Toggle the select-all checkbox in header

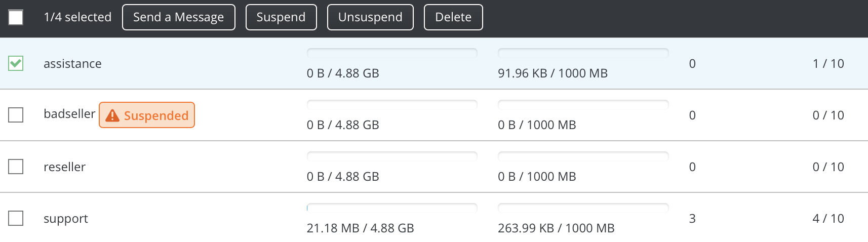pyautogui.click(x=16, y=17)
